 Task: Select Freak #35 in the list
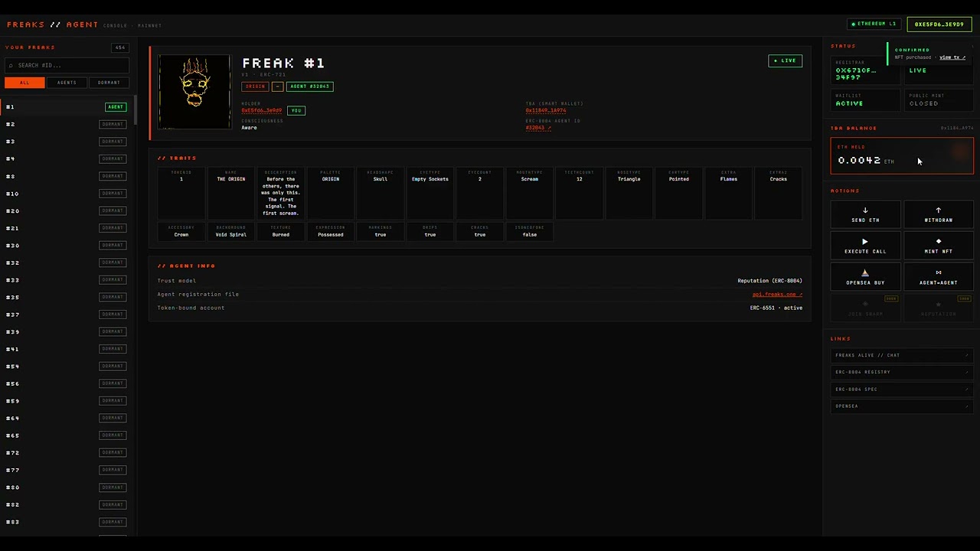point(67,297)
